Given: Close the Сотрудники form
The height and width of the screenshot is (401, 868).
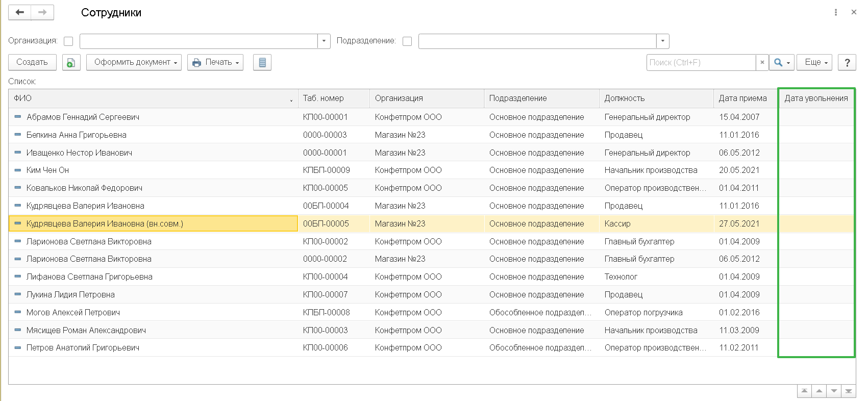Looking at the screenshot, I should [854, 12].
